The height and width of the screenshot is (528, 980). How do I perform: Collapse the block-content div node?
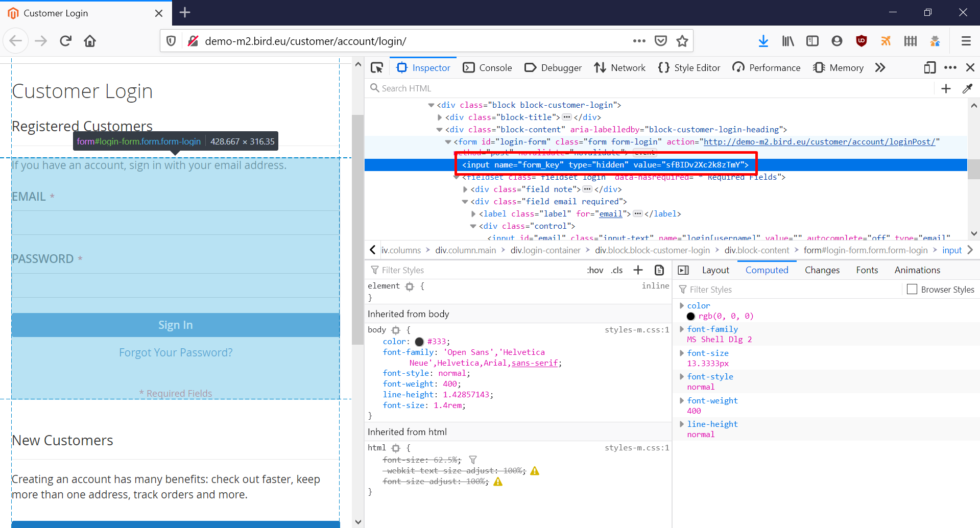pos(440,130)
